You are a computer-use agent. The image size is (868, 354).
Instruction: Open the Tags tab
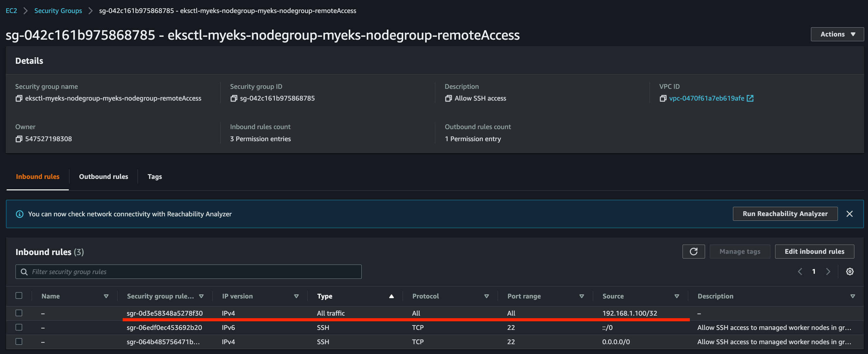(155, 177)
